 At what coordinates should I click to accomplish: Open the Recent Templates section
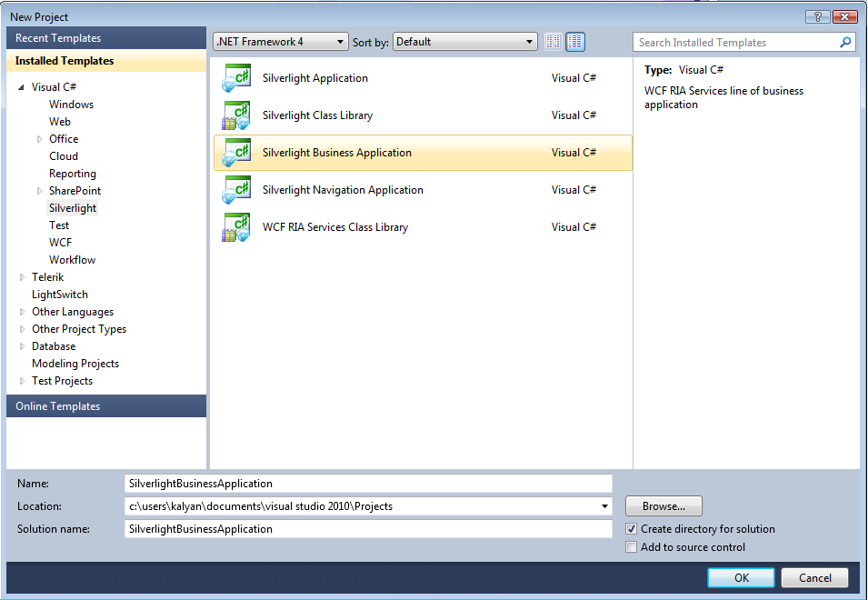click(106, 38)
